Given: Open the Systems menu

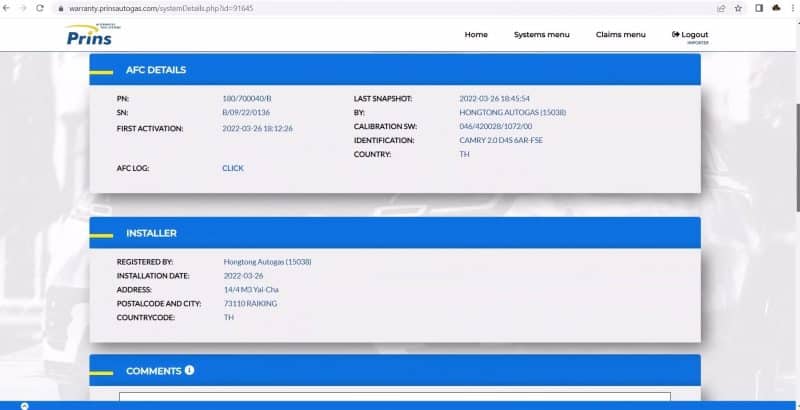Looking at the screenshot, I should coord(541,35).
